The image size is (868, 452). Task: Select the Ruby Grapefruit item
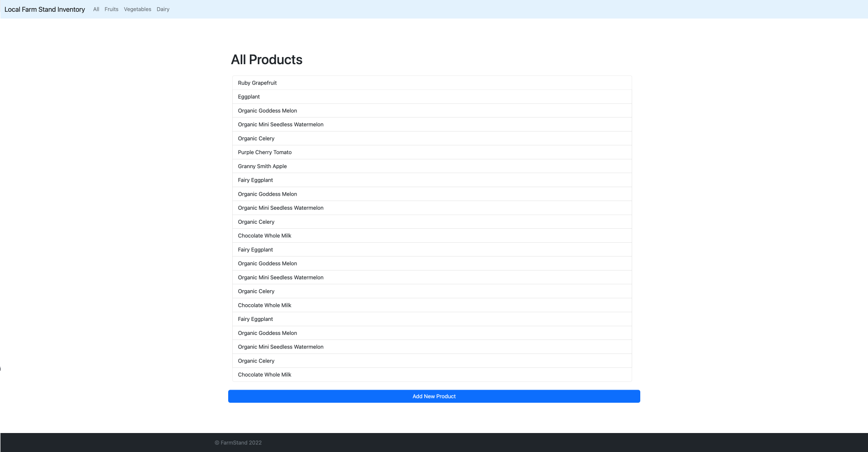[257, 83]
